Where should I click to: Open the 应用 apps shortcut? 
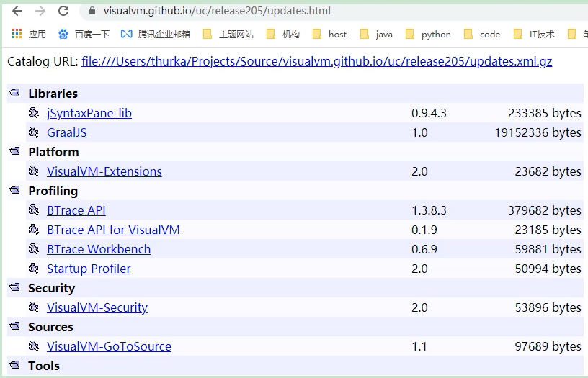click(29, 34)
